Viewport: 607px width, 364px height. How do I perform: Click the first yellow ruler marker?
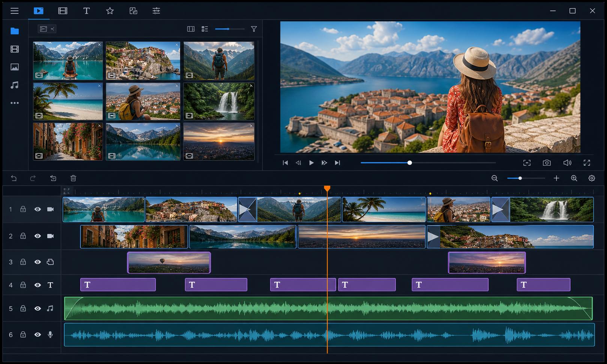click(x=300, y=193)
